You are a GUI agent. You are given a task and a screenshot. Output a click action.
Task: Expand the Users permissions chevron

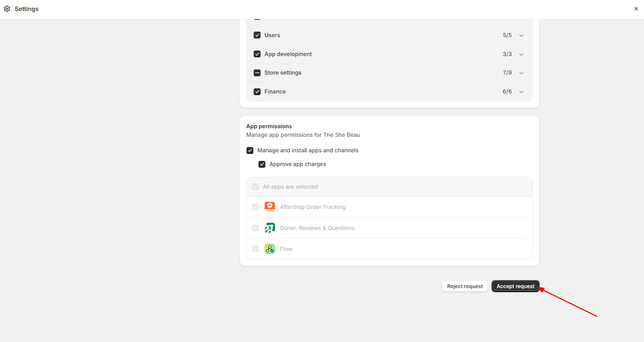pos(521,35)
